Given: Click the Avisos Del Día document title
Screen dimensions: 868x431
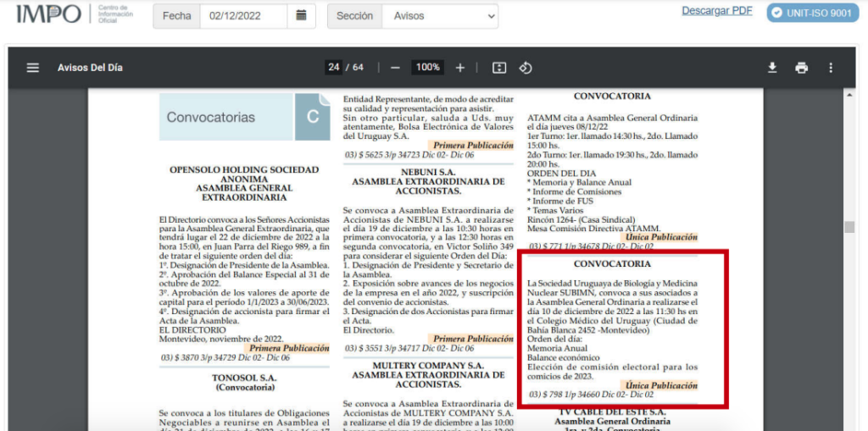Looking at the screenshot, I should tap(90, 68).
